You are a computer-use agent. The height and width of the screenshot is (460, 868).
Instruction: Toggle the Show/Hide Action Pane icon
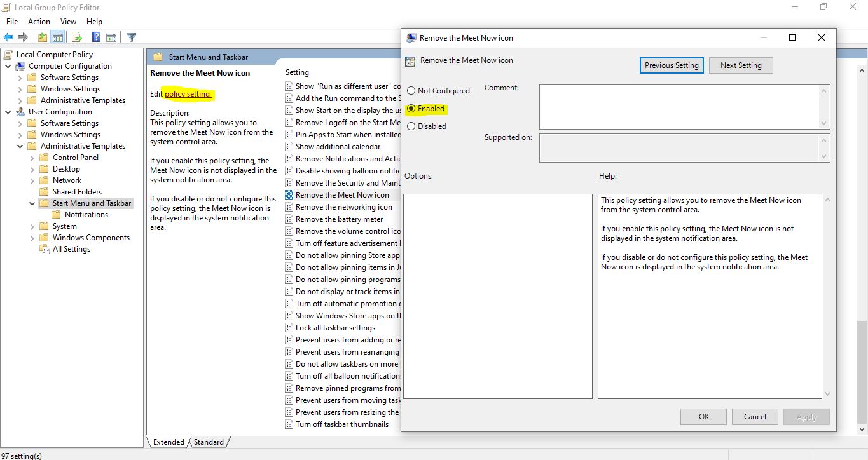click(x=111, y=37)
